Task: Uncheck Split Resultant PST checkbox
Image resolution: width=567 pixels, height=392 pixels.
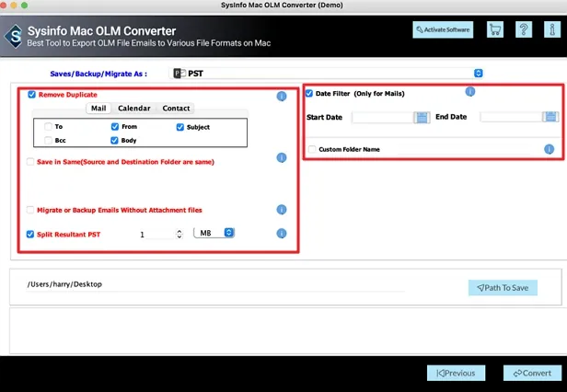Action: [30, 235]
